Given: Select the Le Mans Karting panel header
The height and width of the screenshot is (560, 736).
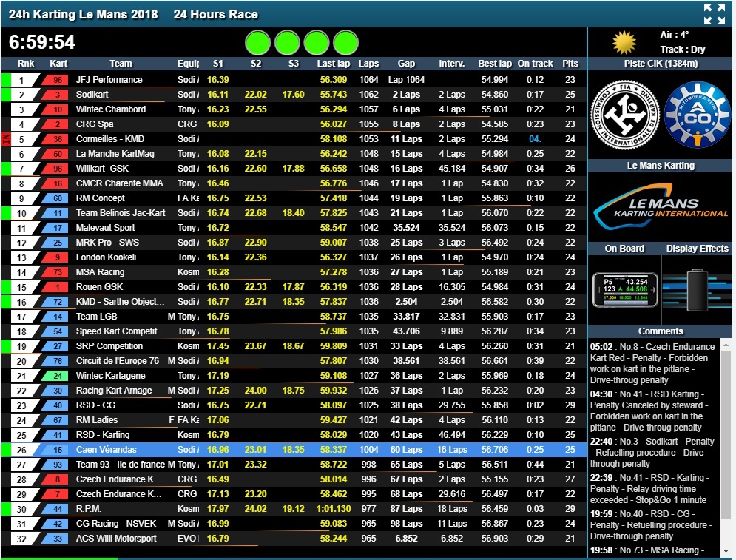Looking at the screenshot, I should coord(661,165).
